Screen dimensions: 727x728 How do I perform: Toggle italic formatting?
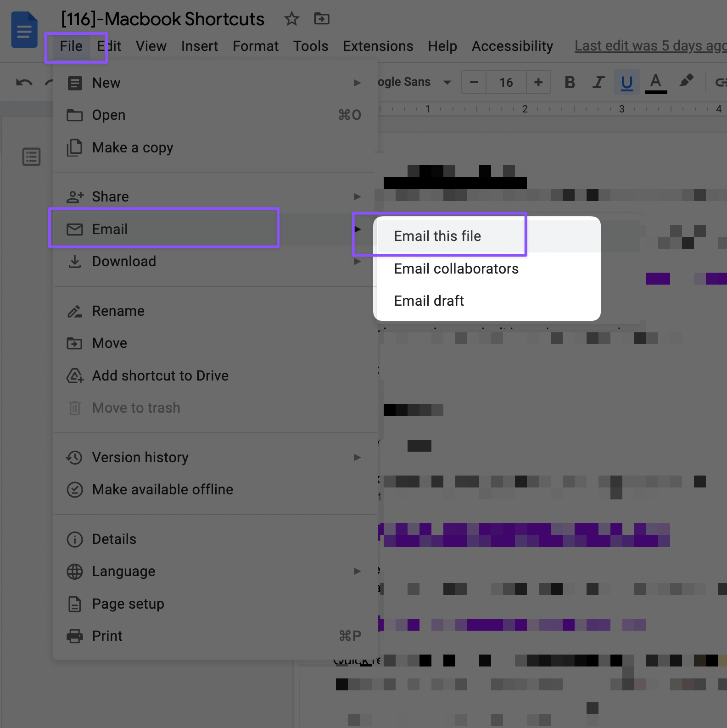tap(598, 82)
